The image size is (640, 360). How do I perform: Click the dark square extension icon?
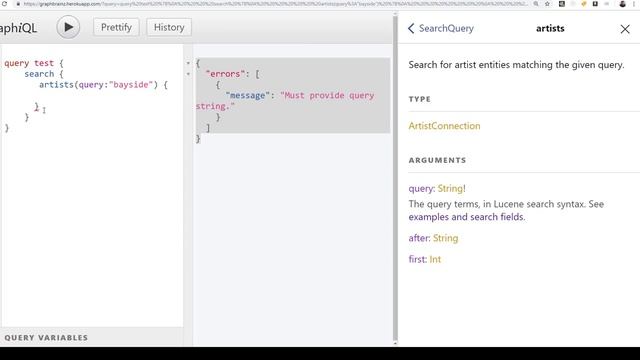pos(562,4)
